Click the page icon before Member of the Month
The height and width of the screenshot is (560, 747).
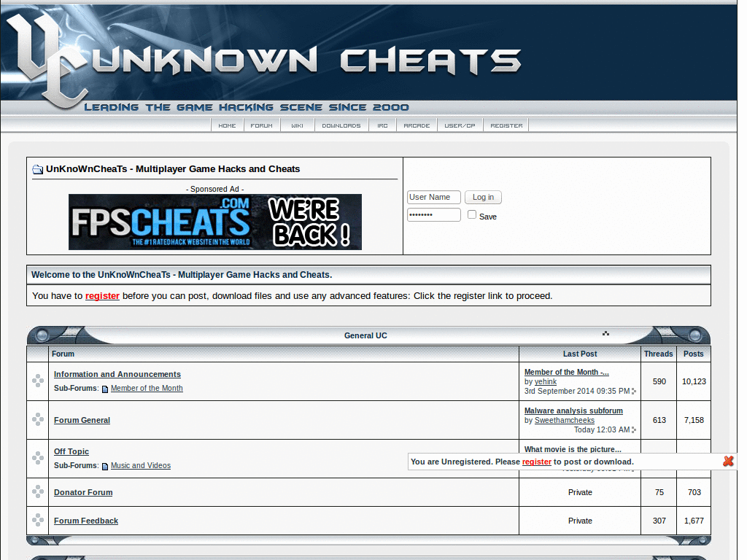click(104, 388)
